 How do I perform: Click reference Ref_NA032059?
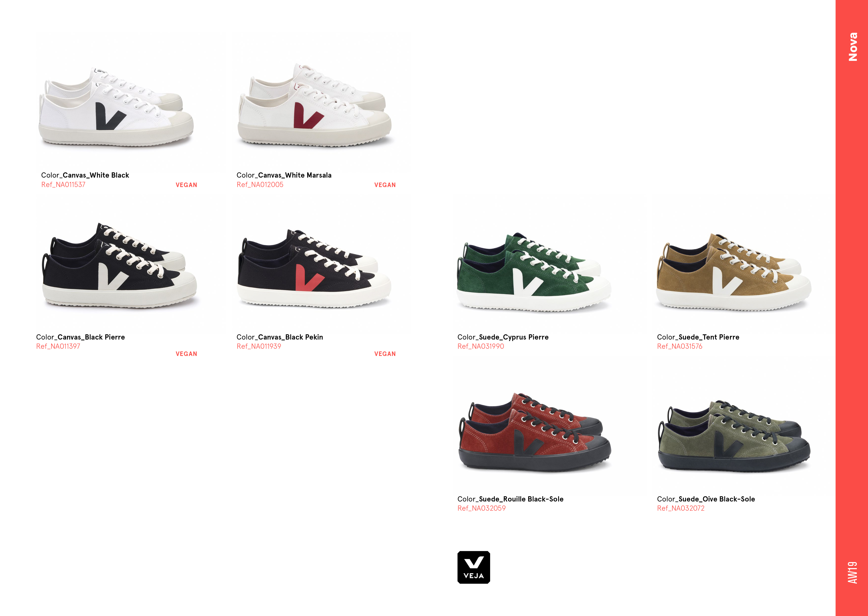pyautogui.click(x=481, y=508)
